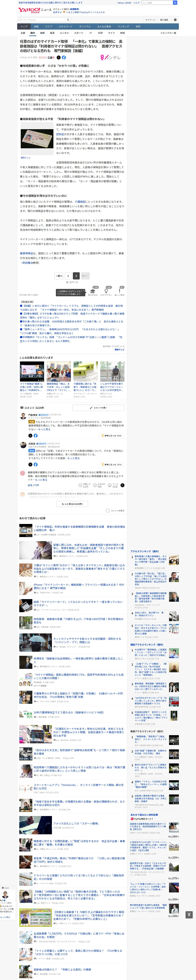Click the keyword search magnifier icon

pyautogui.click(x=68, y=20)
